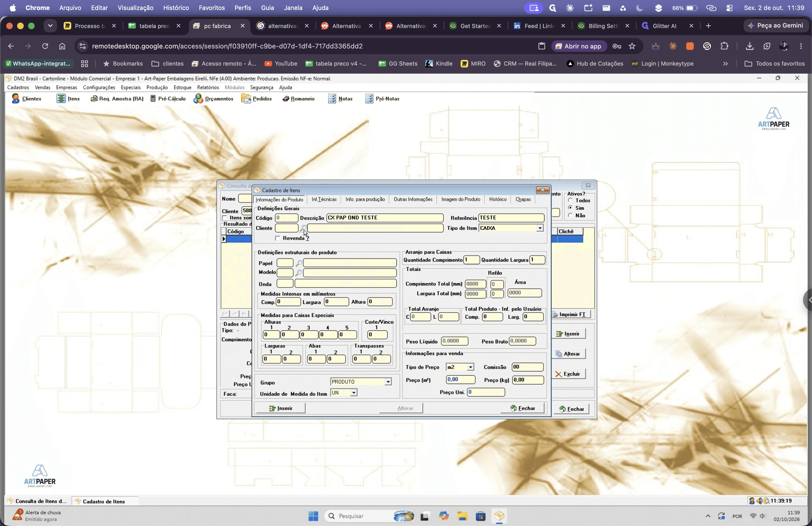Open the Pedidos toolbar icon
This screenshot has width=812, height=526.
point(256,99)
